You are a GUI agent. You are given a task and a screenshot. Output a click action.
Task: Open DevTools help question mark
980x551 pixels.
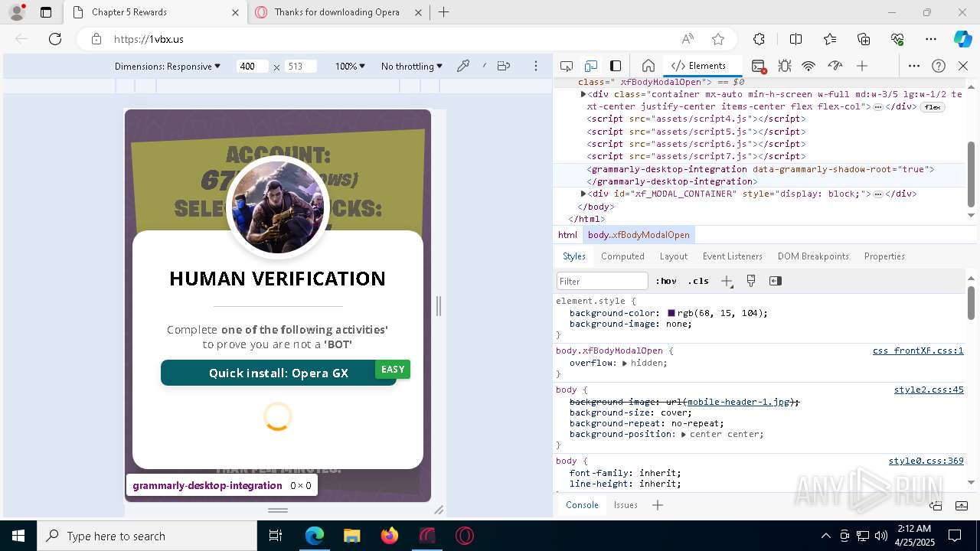coord(939,66)
